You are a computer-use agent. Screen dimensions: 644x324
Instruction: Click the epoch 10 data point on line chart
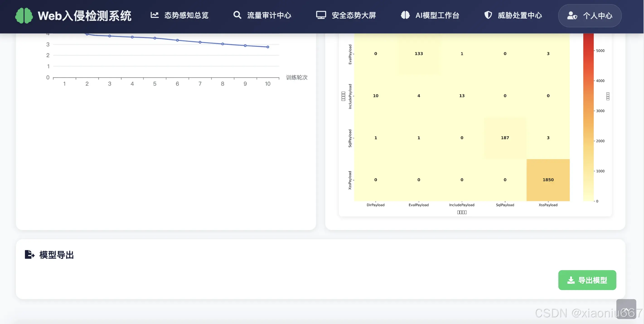(268, 47)
